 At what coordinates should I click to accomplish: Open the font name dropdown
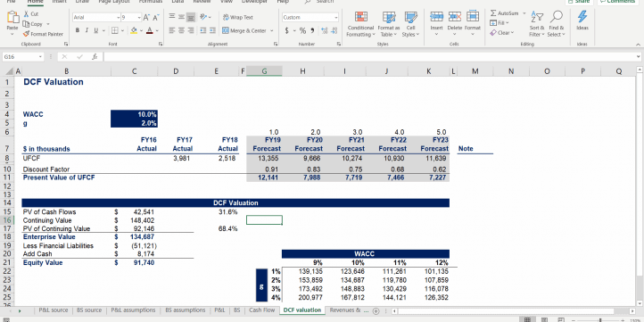coord(119,17)
